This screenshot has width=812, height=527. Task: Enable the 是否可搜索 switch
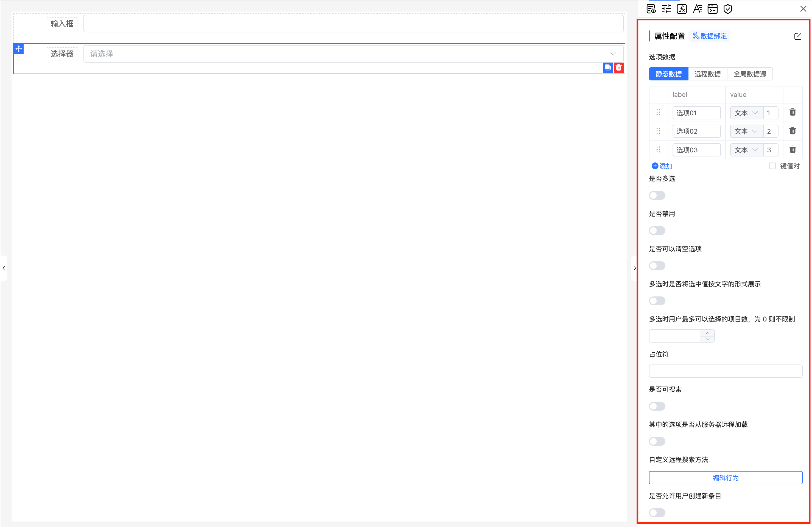click(x=657, y=406)
